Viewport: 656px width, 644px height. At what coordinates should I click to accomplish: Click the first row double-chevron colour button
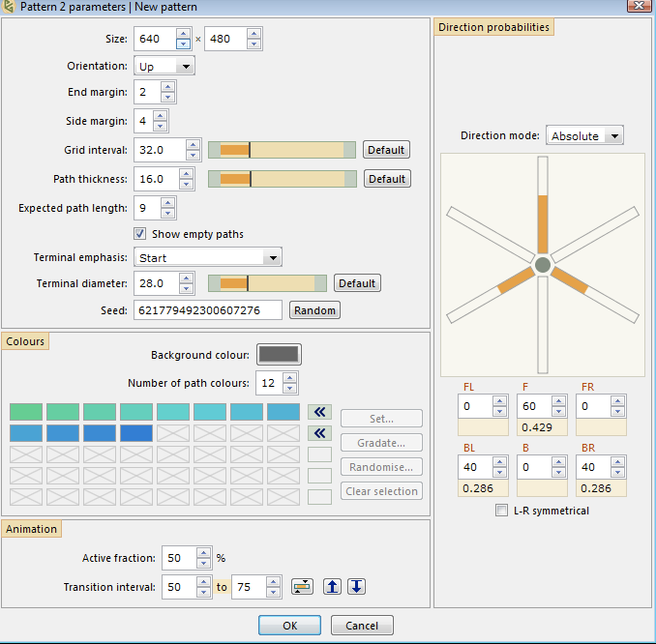[319, 412]
